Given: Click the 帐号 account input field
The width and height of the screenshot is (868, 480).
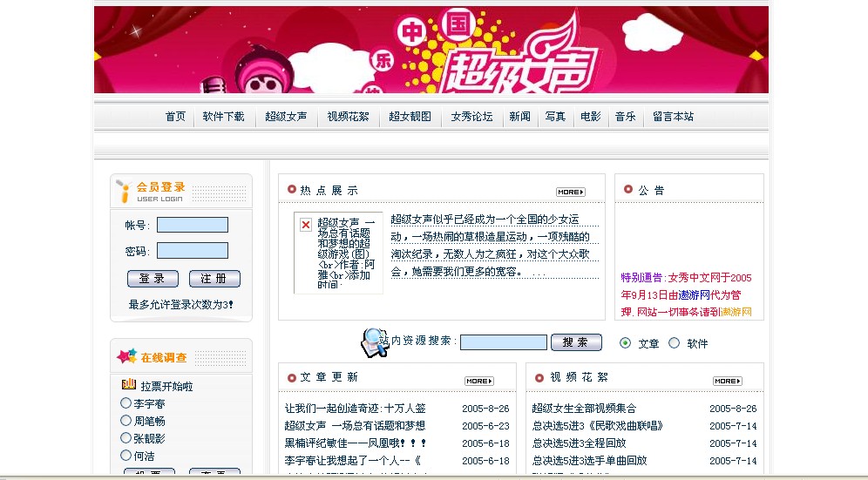Looking at the screenshot, I should [192, 225].
